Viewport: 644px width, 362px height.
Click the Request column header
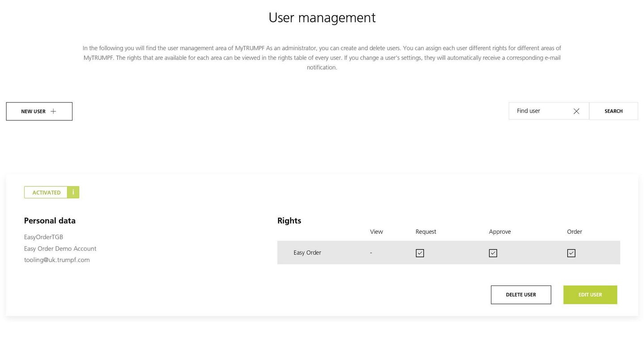pyautogui.click(x=426, y=232)
